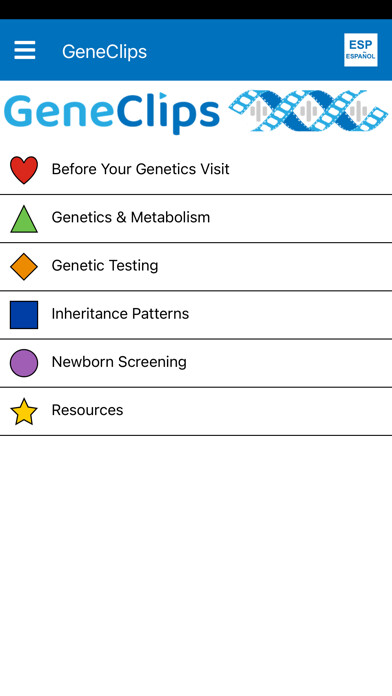The image size is (392, 696).
Task: Tap the empty space in the Resources row
Action: pos(257,411)
